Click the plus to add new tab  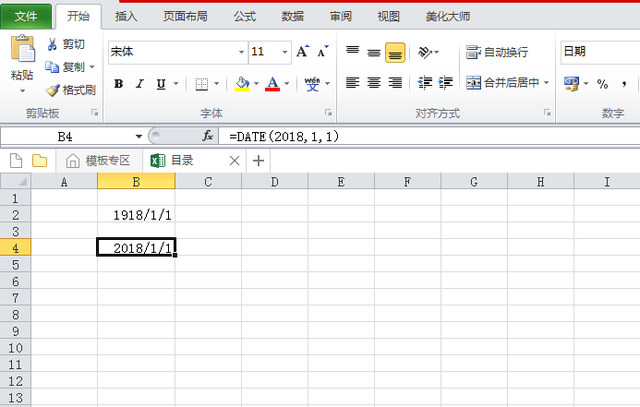pos(258,160)
